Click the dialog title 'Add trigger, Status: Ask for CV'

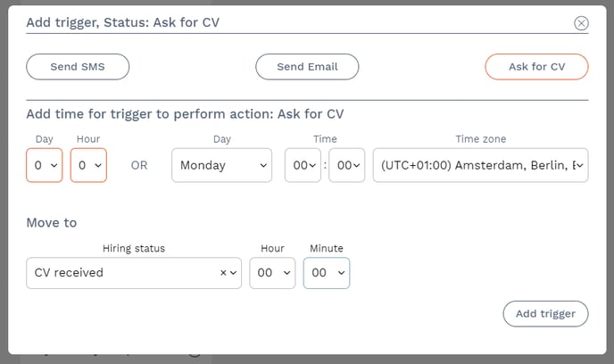coord(123,22)
